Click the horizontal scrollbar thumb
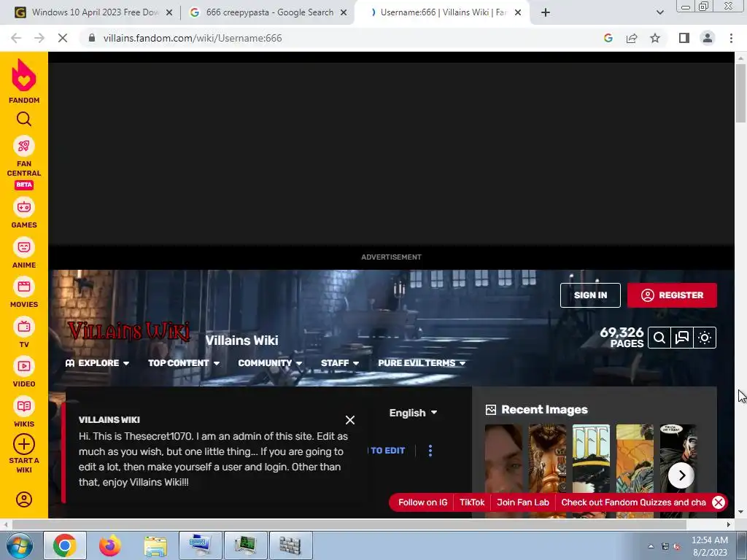This screenshot has width=747, height=560. (349, 524)
